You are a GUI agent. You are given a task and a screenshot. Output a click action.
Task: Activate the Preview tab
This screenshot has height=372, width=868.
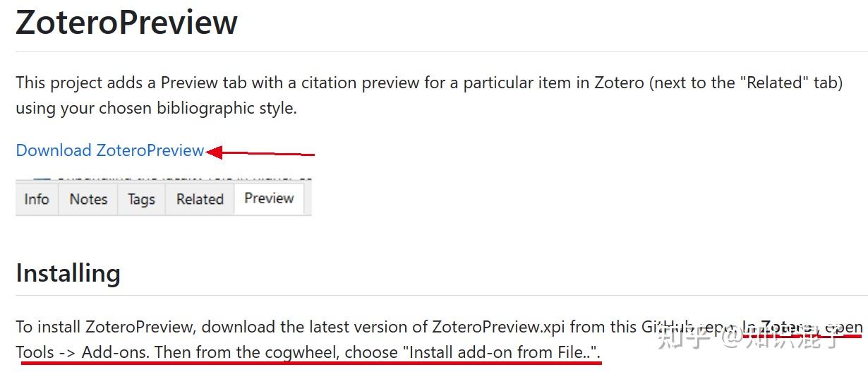(269, 198)
